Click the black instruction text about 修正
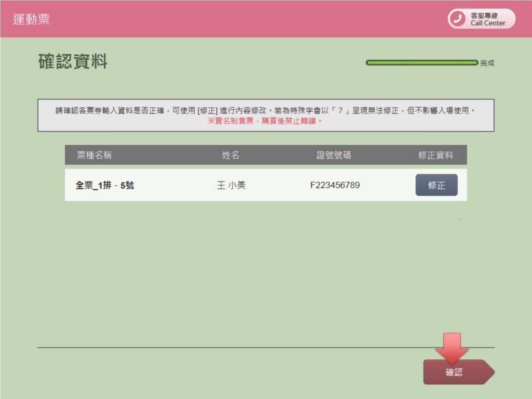This screenshot has width=532, height=399. point(265,111)
